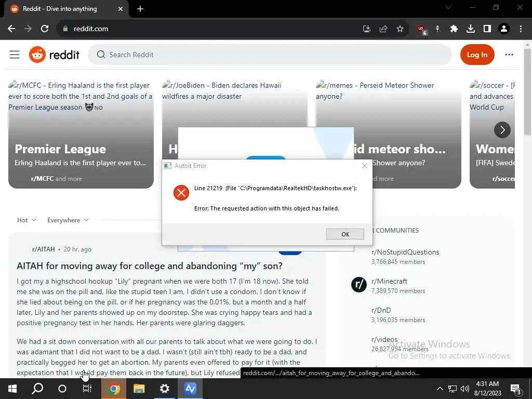
Task: Click the page vertical scrollbar thumb
Action: click(x=527, y=91)
